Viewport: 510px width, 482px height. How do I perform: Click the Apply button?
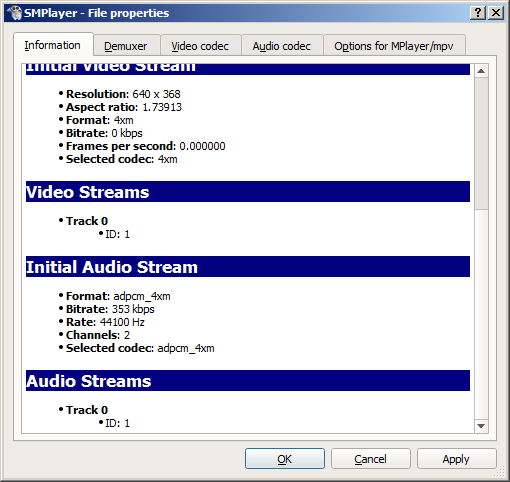coord(456,459)
